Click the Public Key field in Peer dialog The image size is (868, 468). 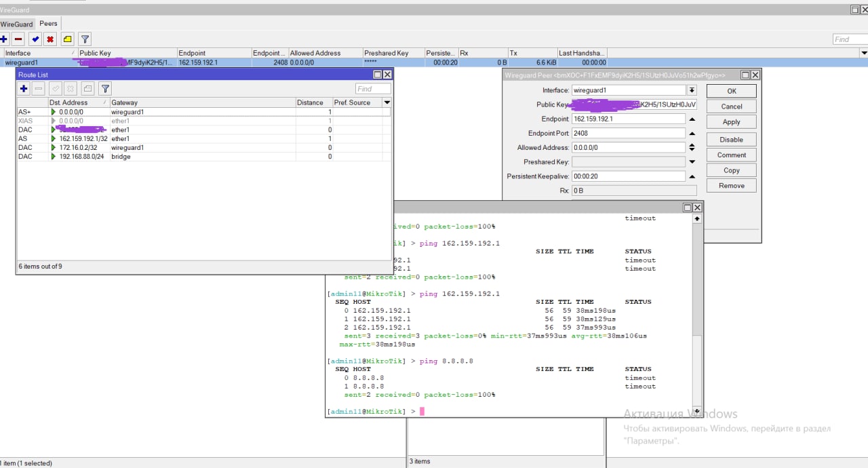tap(634, 104)
